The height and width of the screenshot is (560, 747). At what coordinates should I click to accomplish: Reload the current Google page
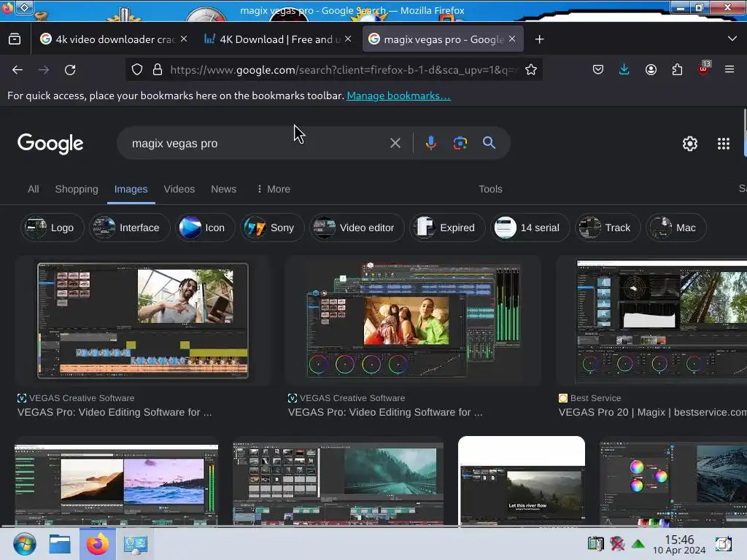70,70
